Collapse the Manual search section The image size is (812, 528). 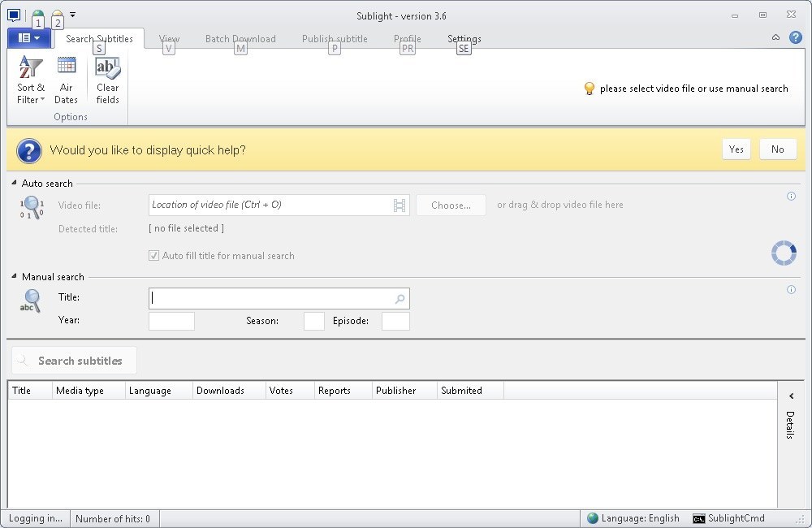14,276
